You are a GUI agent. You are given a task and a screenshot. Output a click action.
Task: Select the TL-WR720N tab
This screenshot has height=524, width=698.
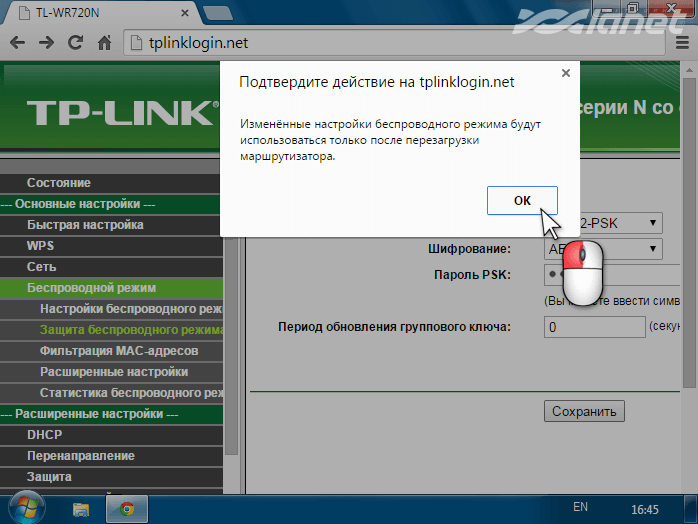tap(101, 13)
